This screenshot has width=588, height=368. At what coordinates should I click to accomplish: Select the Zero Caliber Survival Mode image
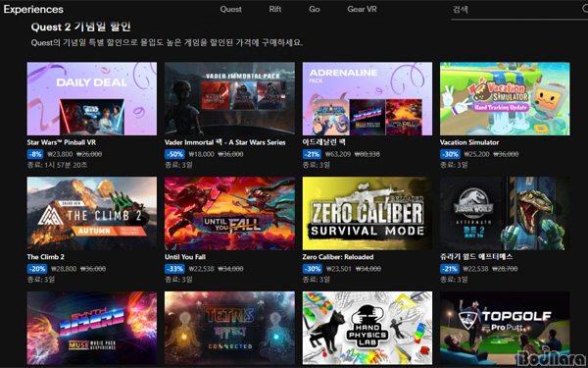(x=367, y=213)
